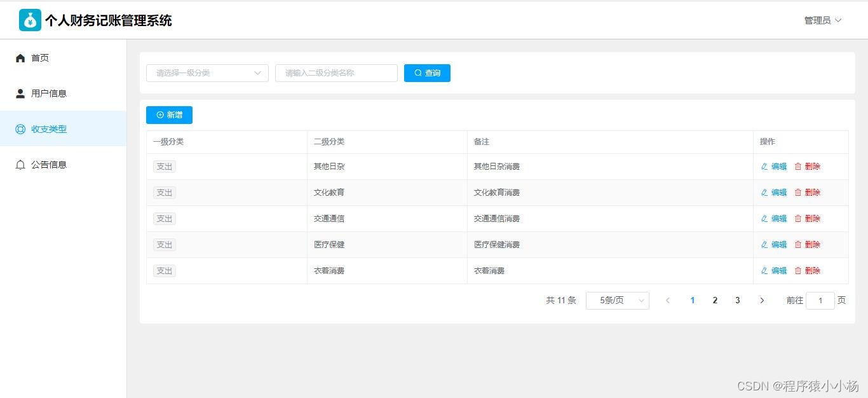
Task: Click the trash icon in 衣着消费 row
Action: 798,271
